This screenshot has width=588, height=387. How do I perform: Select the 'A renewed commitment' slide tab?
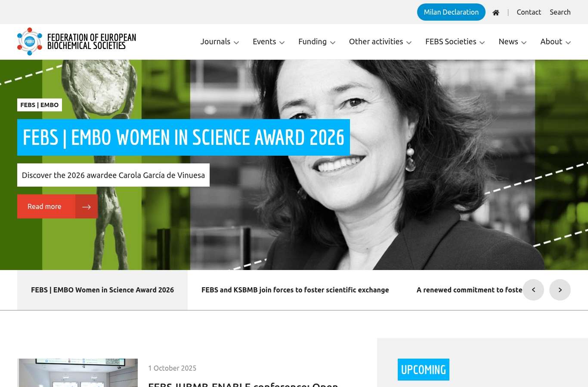468,290
